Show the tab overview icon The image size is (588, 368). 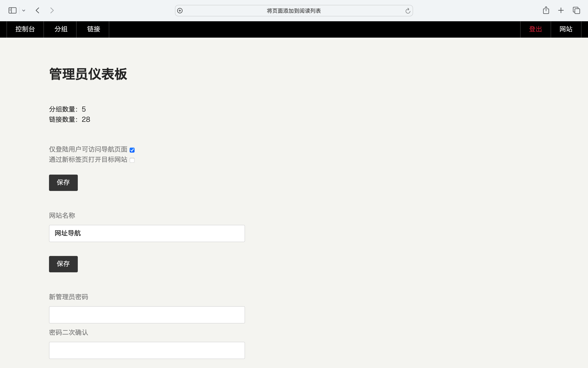576,10
